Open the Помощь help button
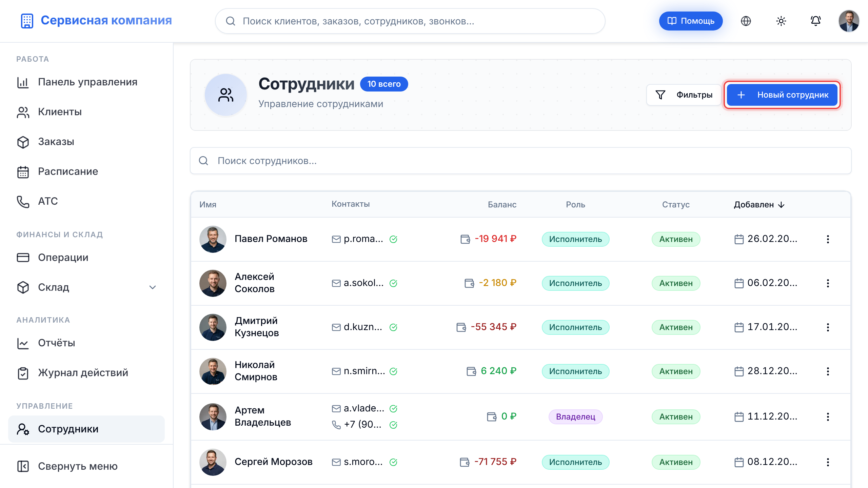The height and width of the screenshot is (488, 868). click(x=691, y=21)
